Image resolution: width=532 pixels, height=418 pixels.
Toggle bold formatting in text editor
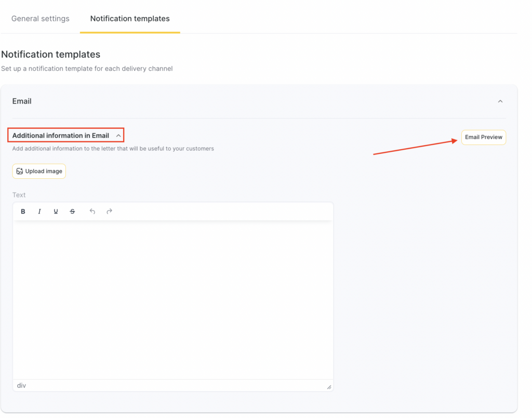pos(23,212)
